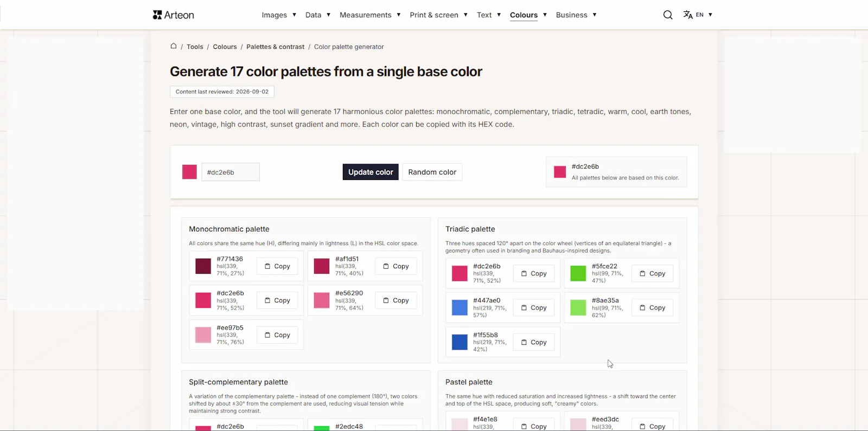This screenshot has width=868, height=431.
Task: Click copy icon for #ee97b5
Action: tap(267, 335)
